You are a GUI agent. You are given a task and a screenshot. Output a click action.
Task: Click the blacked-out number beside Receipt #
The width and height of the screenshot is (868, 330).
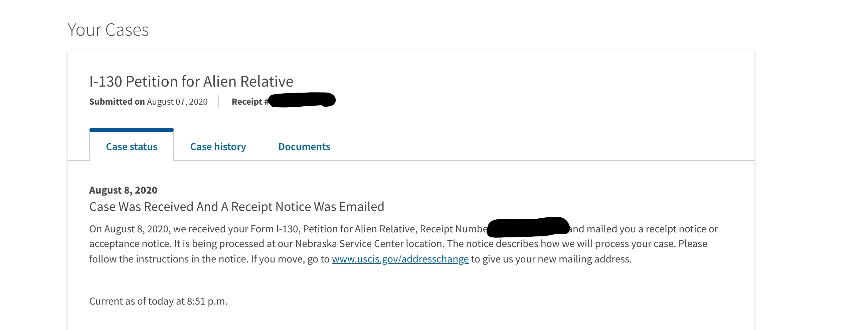(x=302, y=100)
